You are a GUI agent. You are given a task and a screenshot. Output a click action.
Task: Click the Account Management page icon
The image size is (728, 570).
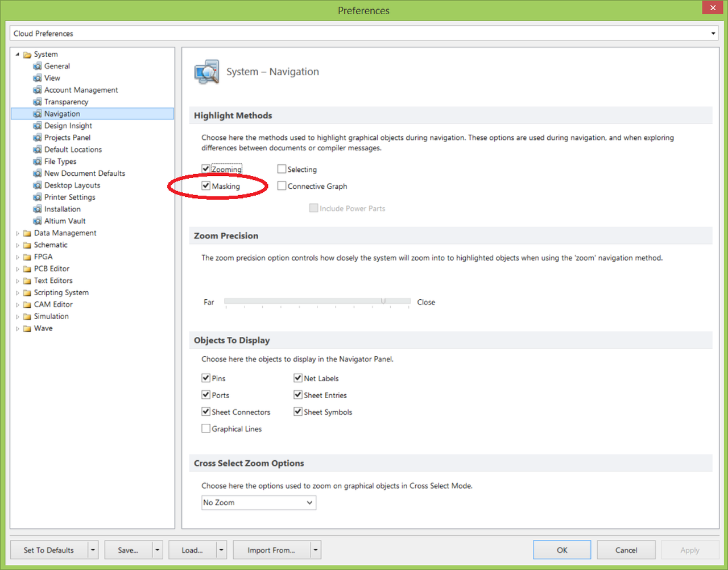(38, 90)
